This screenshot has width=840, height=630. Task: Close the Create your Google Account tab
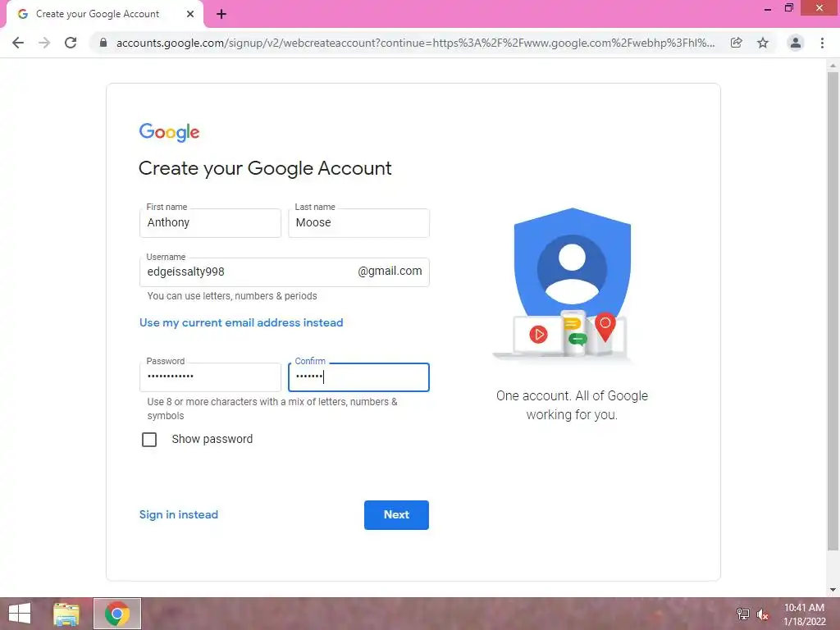point(190,15)
